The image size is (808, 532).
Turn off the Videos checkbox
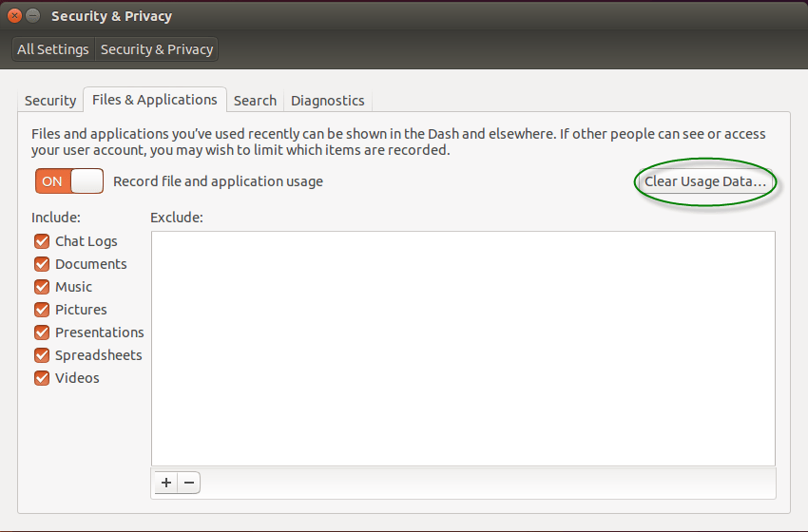[42, 378]
